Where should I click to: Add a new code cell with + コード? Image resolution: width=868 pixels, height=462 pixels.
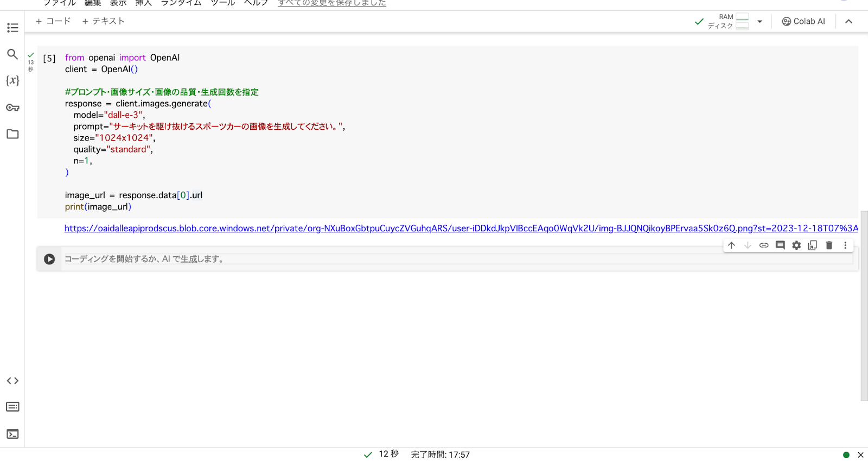(53, 21)
